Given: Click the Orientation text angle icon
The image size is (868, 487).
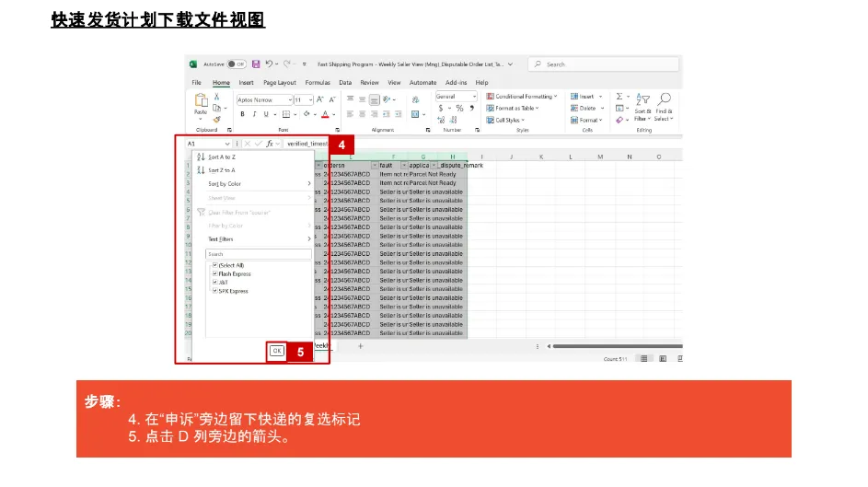Looking at the screenshot, I should [387, 99].
